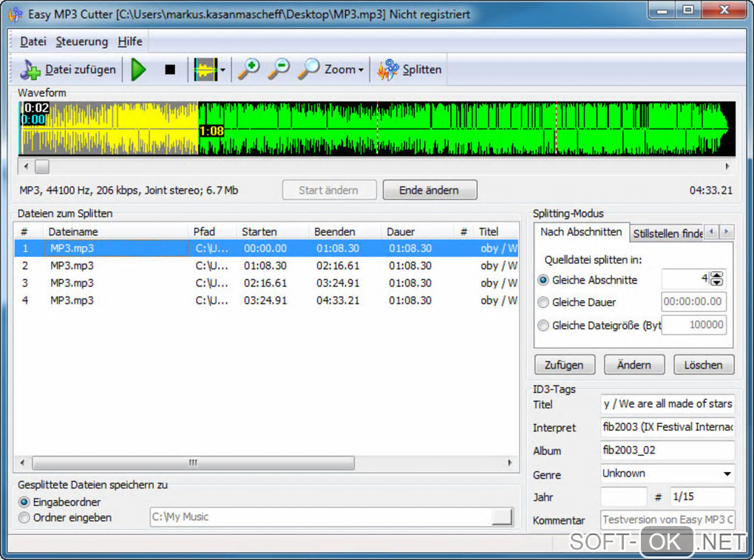Click the waveform display mode icon
The height and width of the screenshot is (560, 754).
tap(206, 69)
